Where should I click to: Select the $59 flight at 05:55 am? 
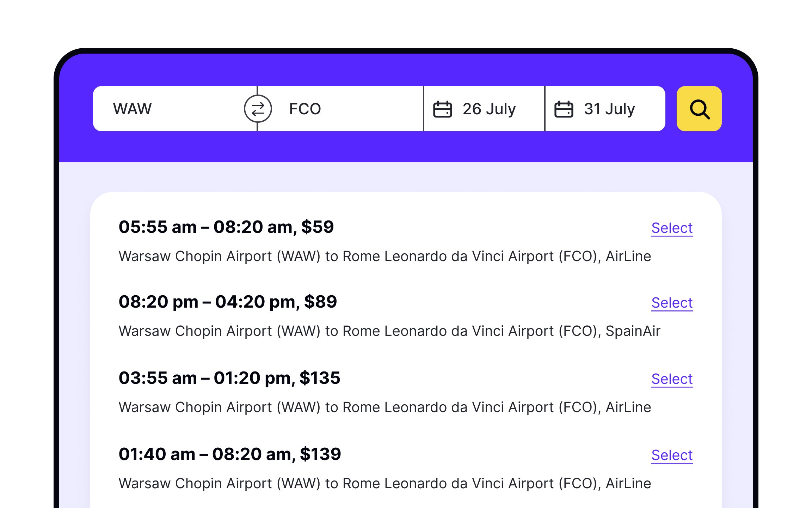[x=671, y=228]
